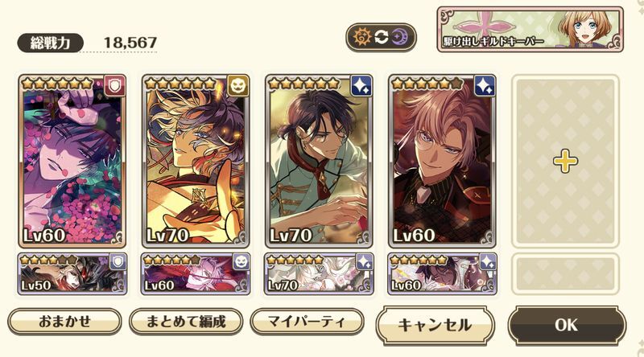The height and width of the screenshot is (357, 644).
Task: Click the blue sparkle icon on fourth card
Action: point(485,85)
